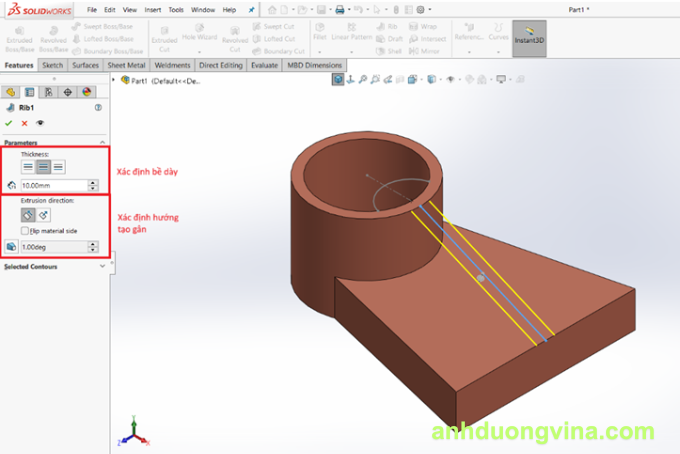Select the first-side thickness option
Viewport: 680px width, 454px height.
pyautogui.click(x=28, y=167)
